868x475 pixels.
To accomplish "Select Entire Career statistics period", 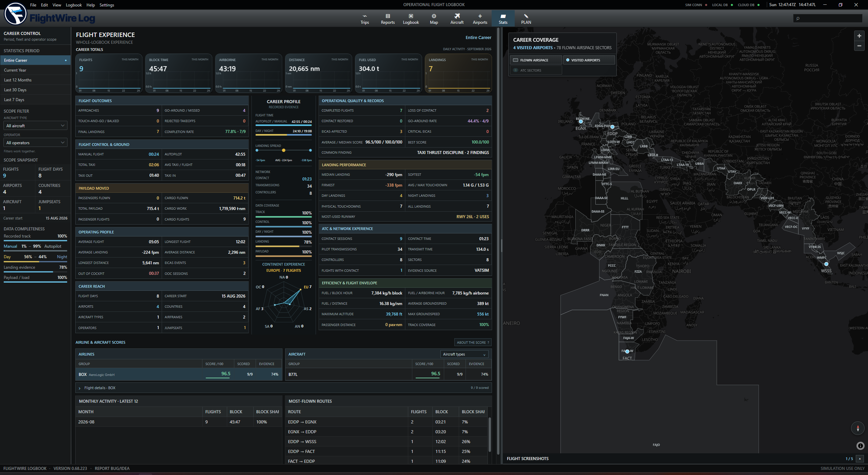I will (35, 60).
